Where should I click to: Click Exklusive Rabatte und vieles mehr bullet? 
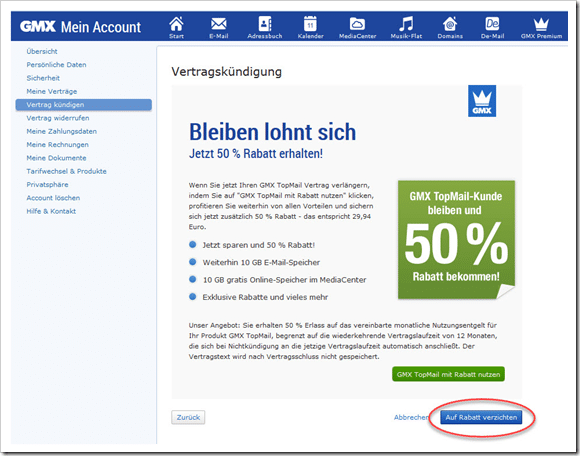(x=265, y=297)
